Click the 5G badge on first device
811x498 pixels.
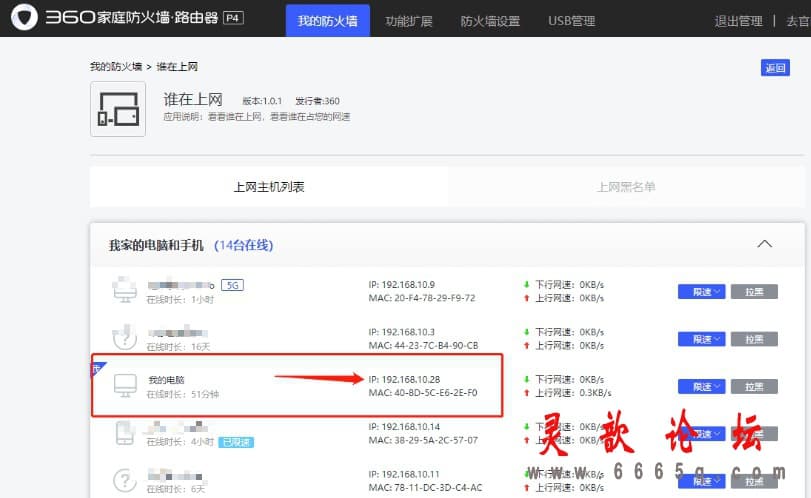232,285
